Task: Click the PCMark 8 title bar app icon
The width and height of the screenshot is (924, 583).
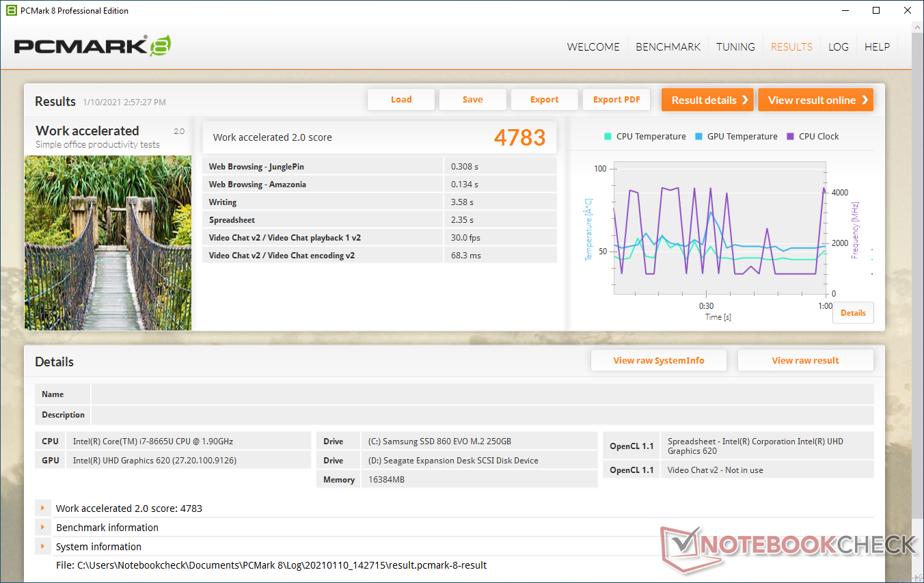Action: (x=11, y=10)
